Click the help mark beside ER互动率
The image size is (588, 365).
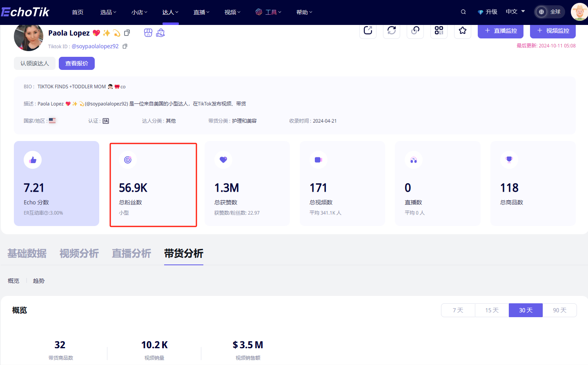tap(46, 213)
